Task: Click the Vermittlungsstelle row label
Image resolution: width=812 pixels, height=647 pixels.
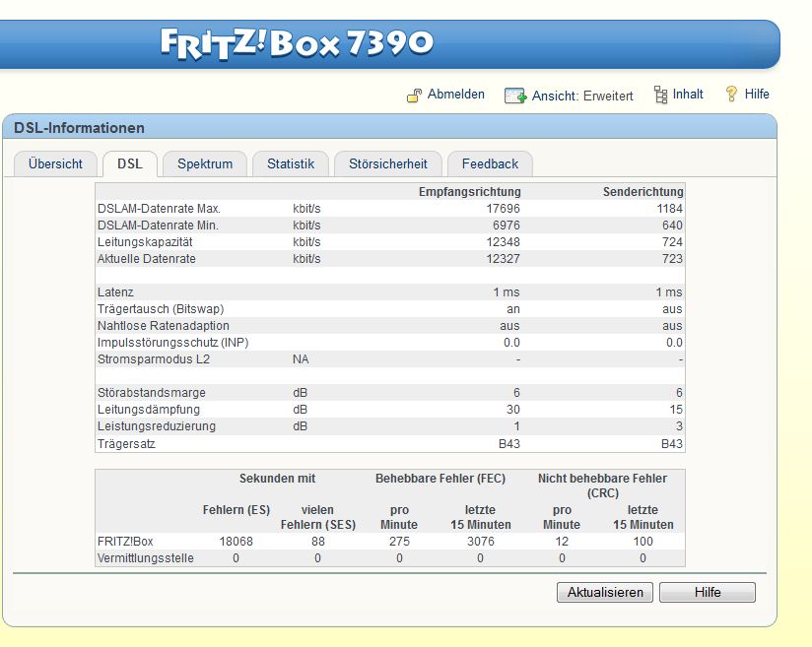Action: pyautogui.click(x=146, y=558)
